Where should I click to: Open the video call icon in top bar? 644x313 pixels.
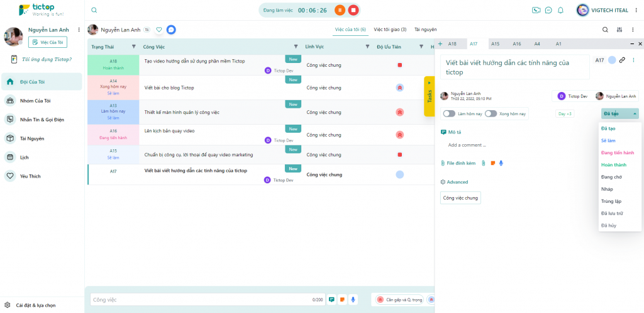(536, 10)
